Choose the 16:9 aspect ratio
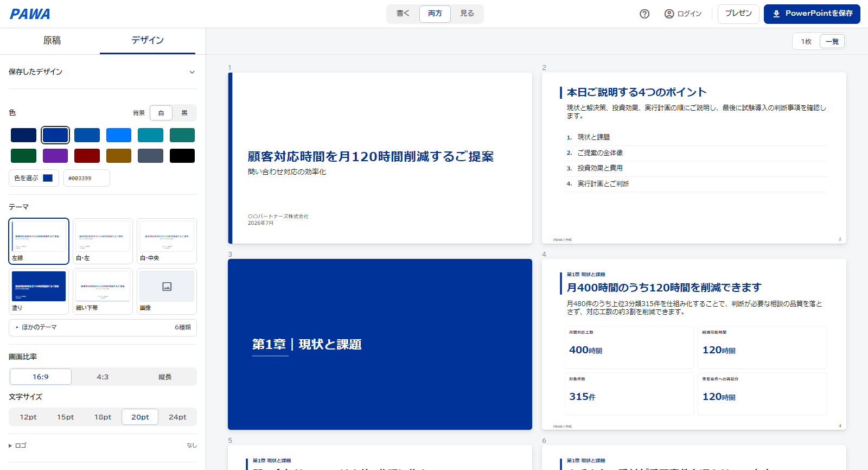 tap(41, 377)
